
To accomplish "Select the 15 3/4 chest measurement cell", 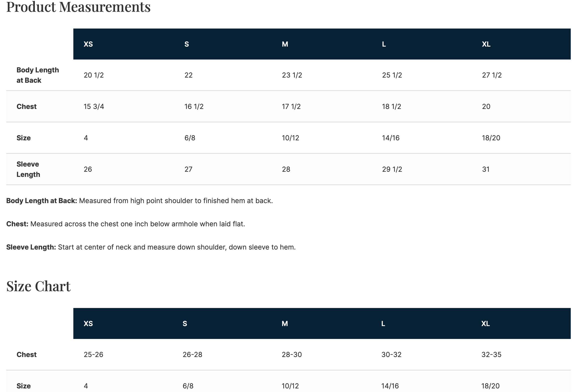I will [93, 106].
